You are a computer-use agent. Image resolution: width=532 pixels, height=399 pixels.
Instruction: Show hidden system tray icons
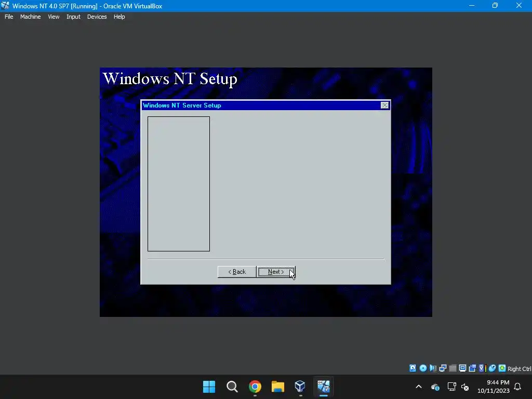click(x=419, y=387)
